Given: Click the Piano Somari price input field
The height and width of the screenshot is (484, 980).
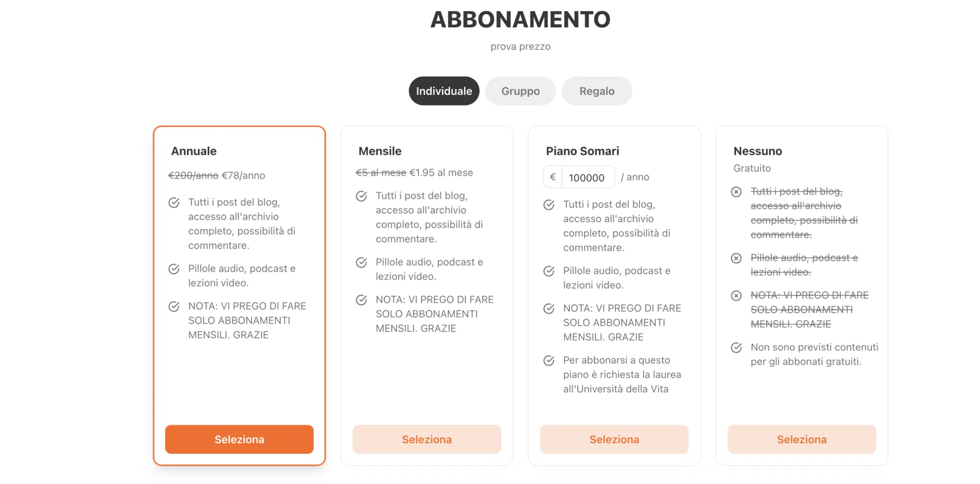Looking at the screenshot, I should point(588,177).
